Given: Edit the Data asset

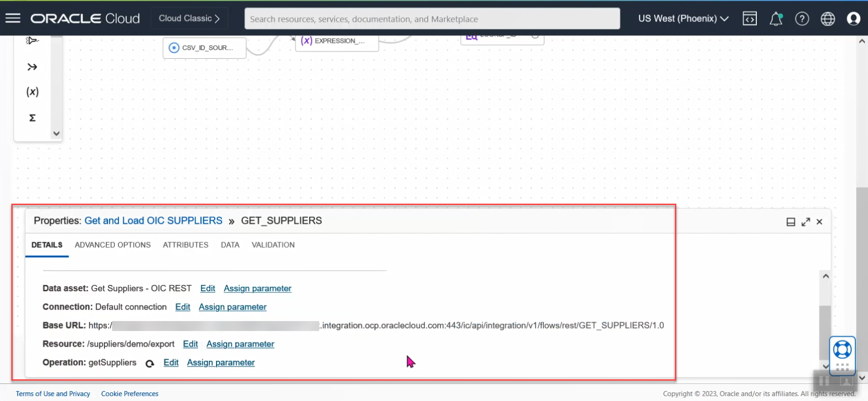Looking at the screenshot, I should pyautogui.click(x=208, y=289).
